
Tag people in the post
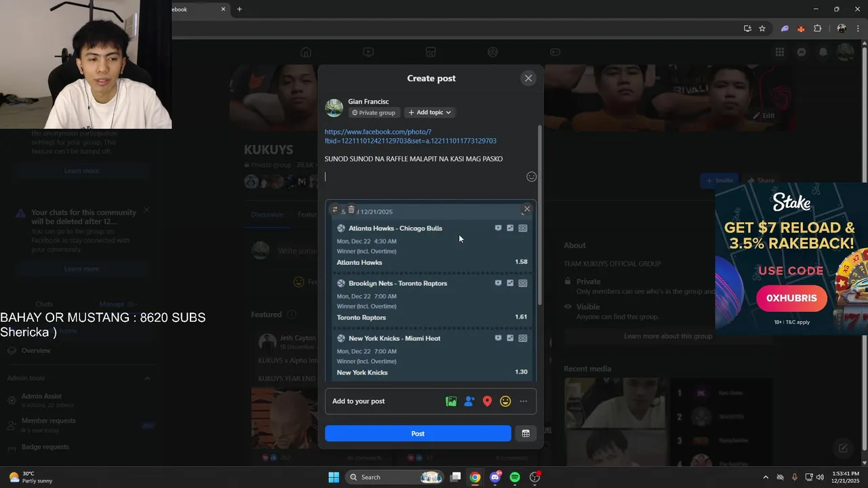coord(469,401)
